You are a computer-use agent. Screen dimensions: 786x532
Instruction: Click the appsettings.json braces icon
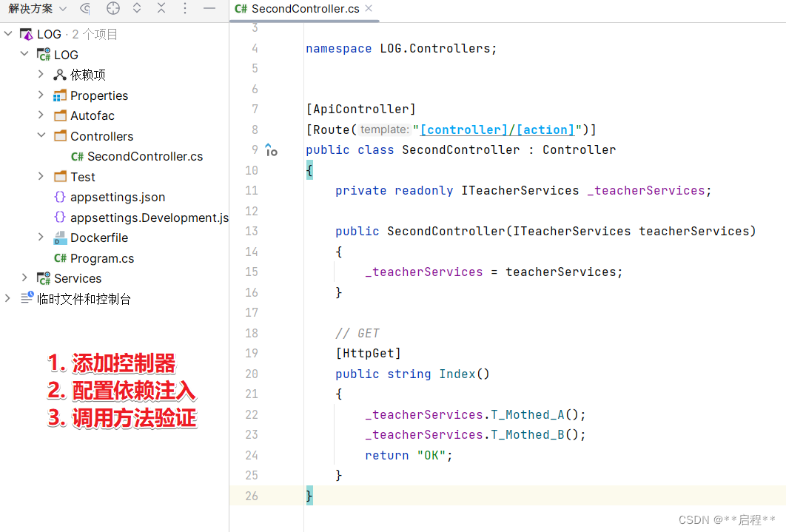(x=60, y=197)
